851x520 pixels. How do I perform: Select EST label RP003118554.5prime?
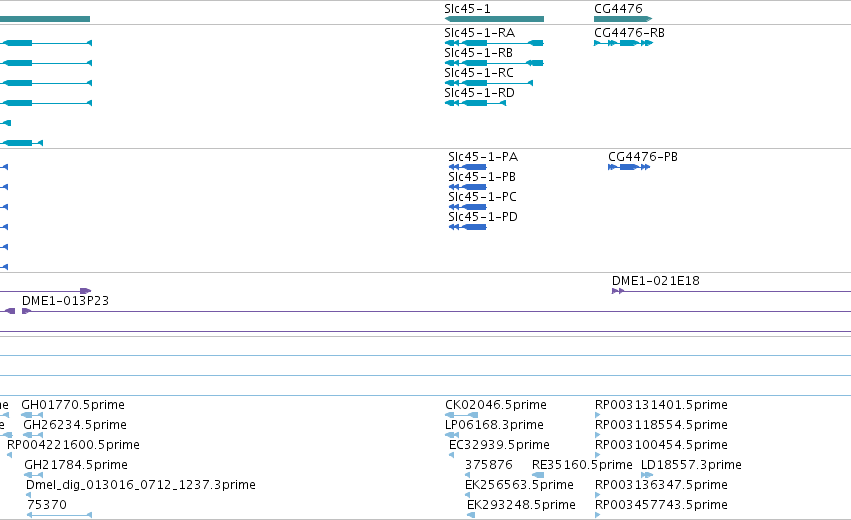coord(661,425)
